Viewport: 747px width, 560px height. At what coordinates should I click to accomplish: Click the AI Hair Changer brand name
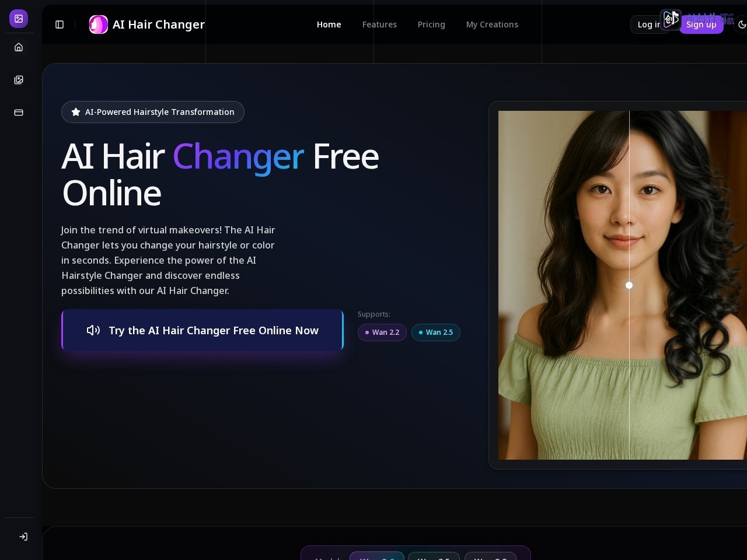159,24
